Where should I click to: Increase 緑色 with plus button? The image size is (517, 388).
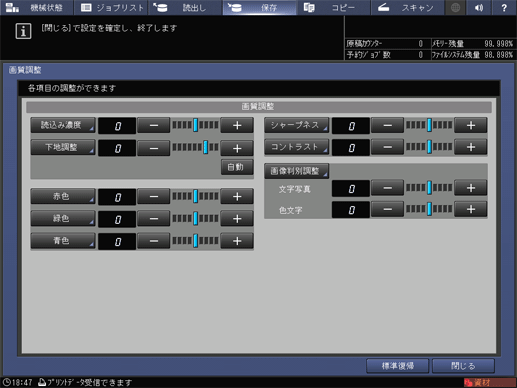pos(237,219)
